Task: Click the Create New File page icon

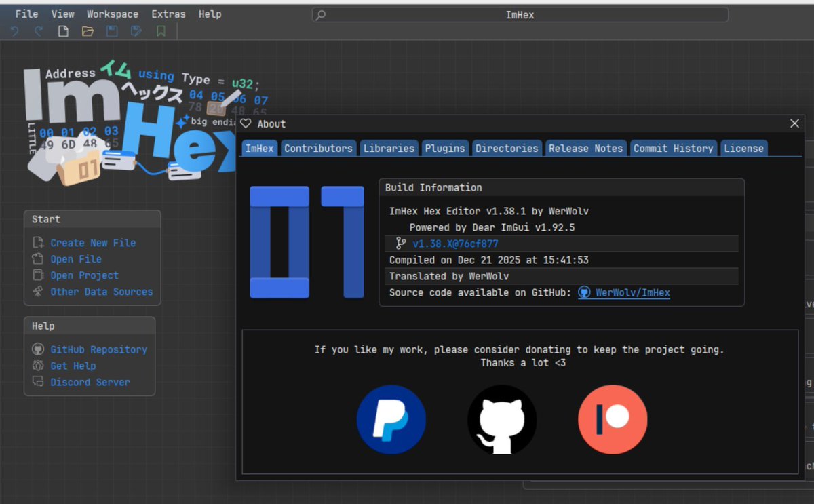Action: click(x=39, y=243)
